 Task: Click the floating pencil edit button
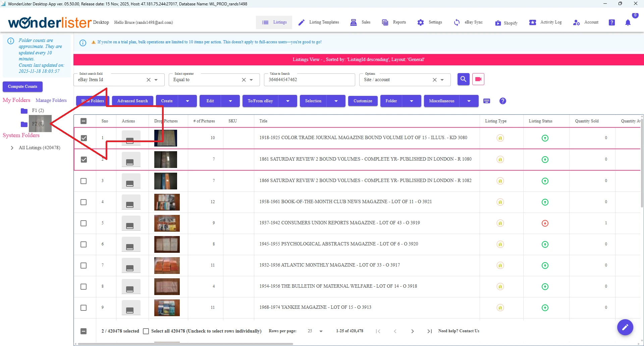pos(625,327)
